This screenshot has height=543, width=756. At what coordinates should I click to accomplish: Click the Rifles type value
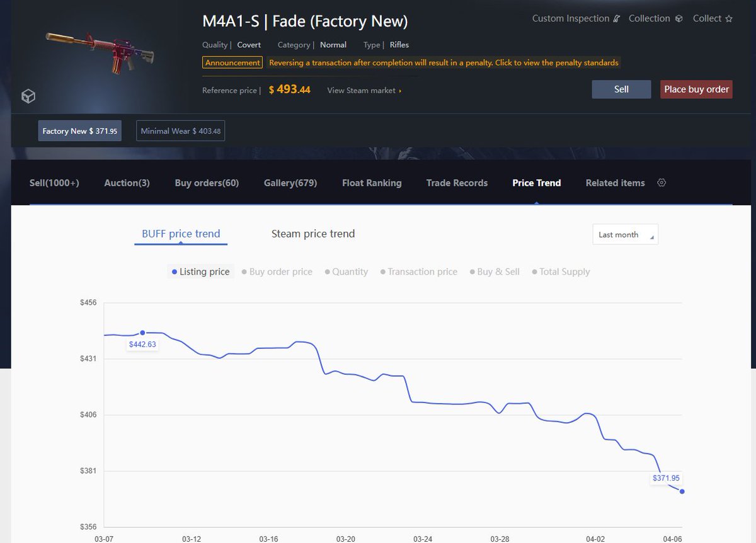pos(399,45)
